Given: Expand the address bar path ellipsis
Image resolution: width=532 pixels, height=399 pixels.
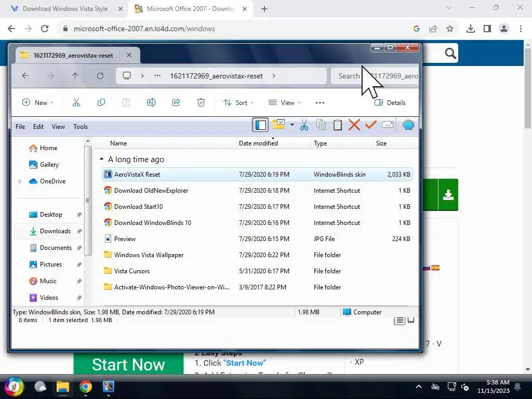Looking at the screenshot, I should coord(157,76).
